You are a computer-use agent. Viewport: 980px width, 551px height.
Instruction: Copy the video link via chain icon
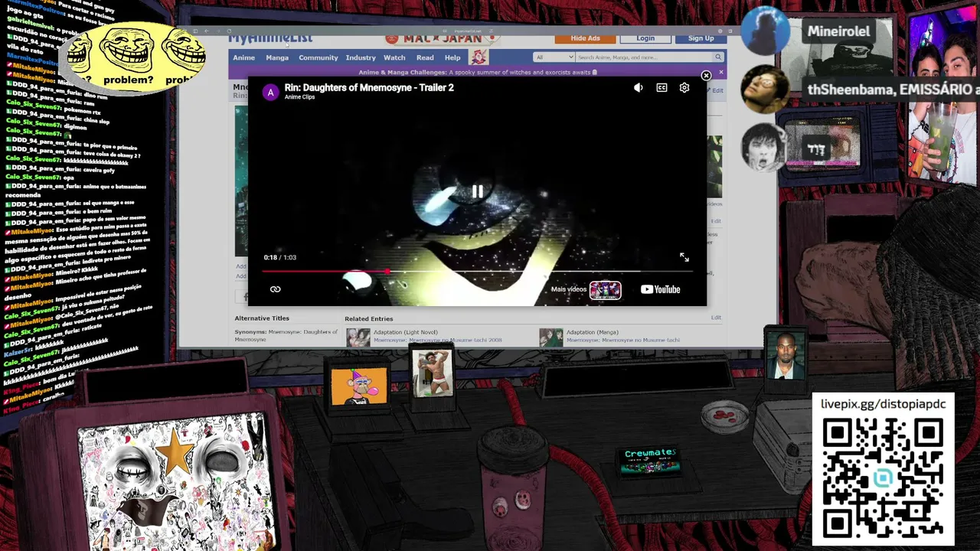coord(276,289)
